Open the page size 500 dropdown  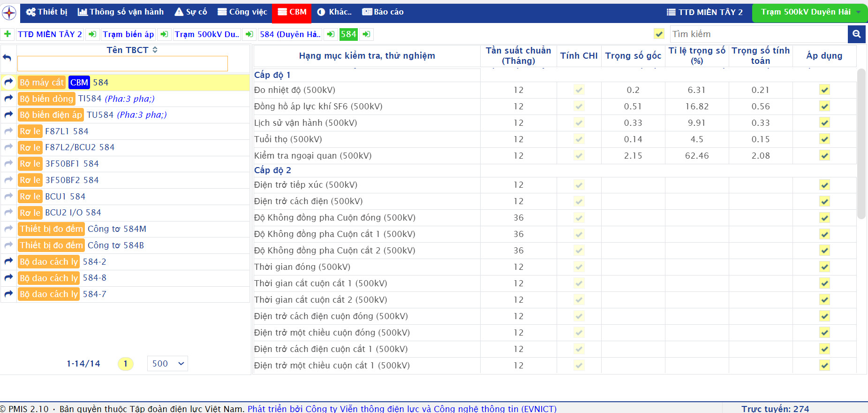(167, 364)
